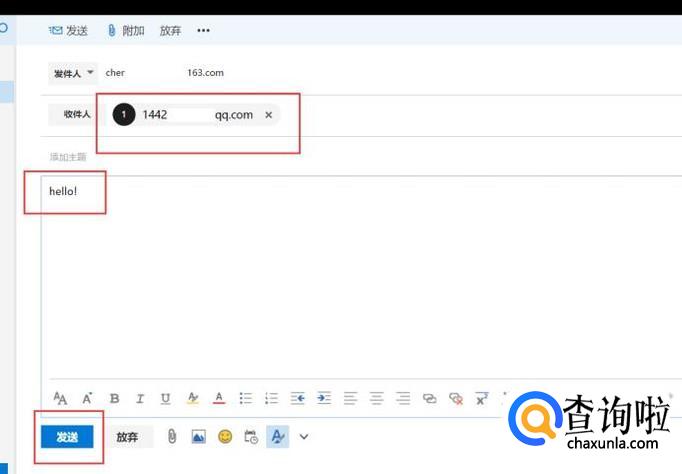
Task: Insert a numbered list
Action: 271,398
